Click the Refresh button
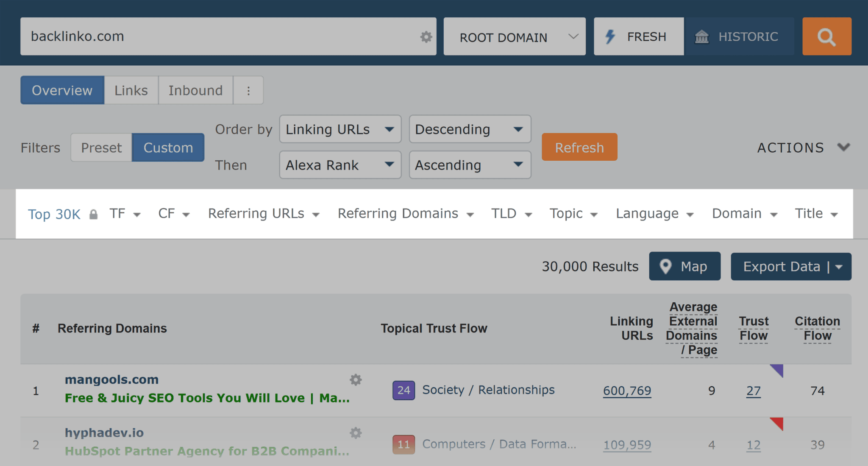This screenshot has height=466, width=868. (579, 147)
